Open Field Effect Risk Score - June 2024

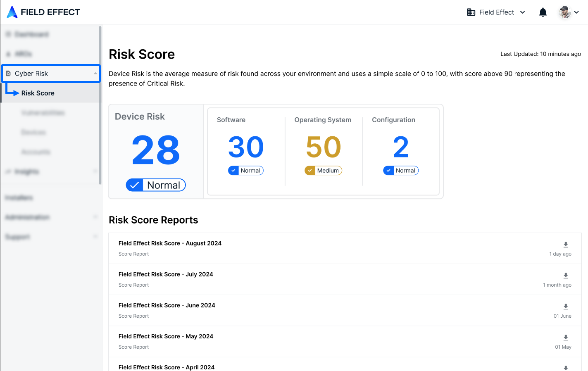click(x=167, y=305)
